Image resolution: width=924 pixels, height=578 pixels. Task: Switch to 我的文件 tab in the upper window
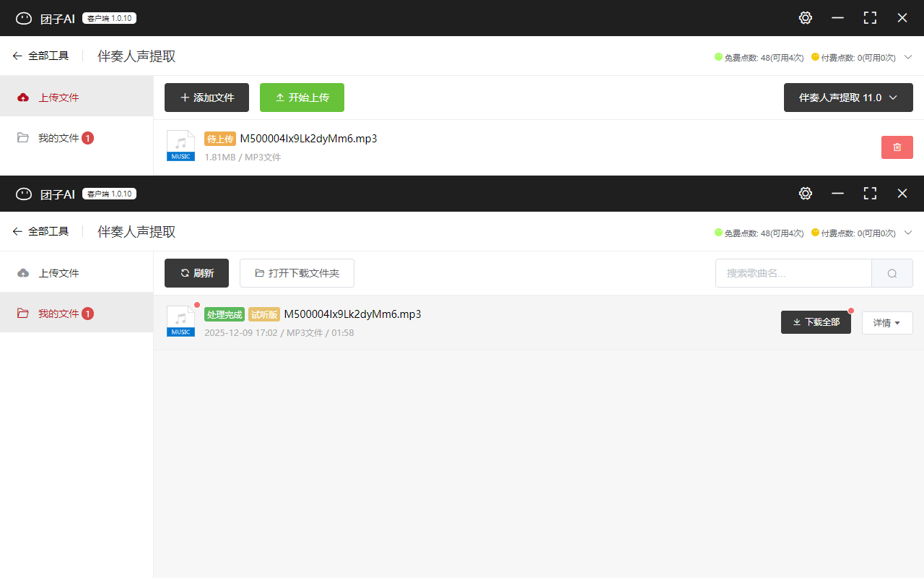(58, 138)
